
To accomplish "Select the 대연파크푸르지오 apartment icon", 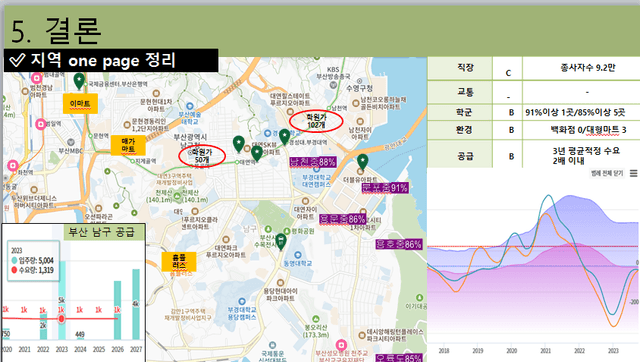I will pyautogui.click(x=226, y=240).
